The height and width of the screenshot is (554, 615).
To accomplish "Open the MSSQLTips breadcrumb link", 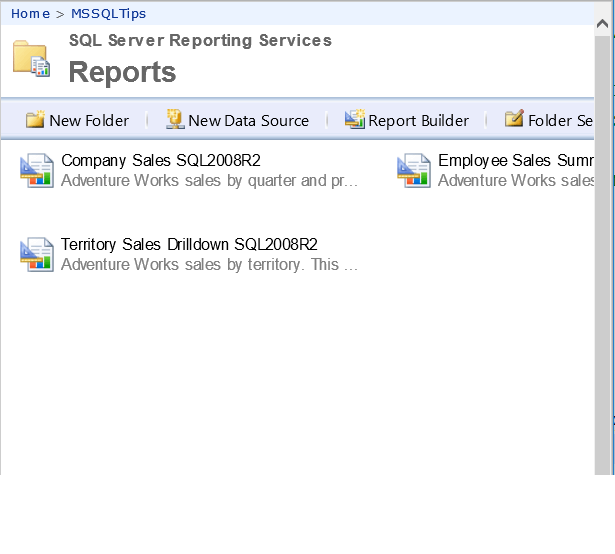I will [108, 14].
